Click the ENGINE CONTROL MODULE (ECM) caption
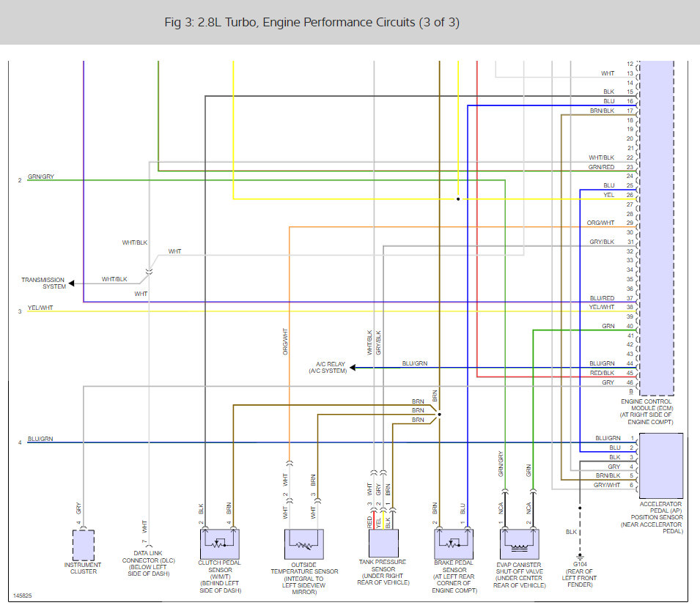The width and height of the screenshot is (700, 608). pos(647,411)
